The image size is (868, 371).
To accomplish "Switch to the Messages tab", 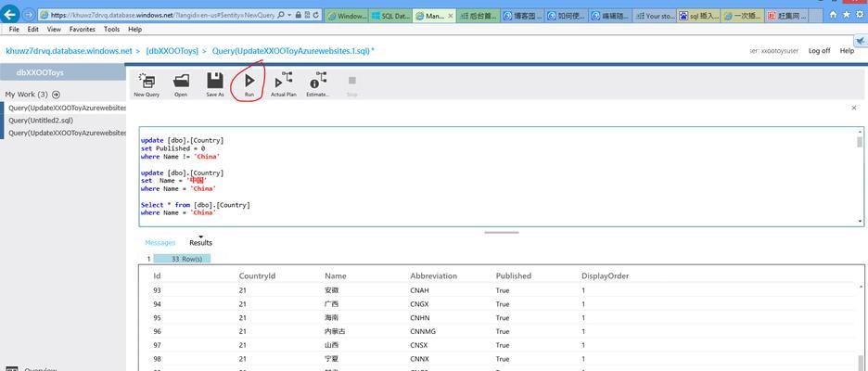I will (160, 242).
